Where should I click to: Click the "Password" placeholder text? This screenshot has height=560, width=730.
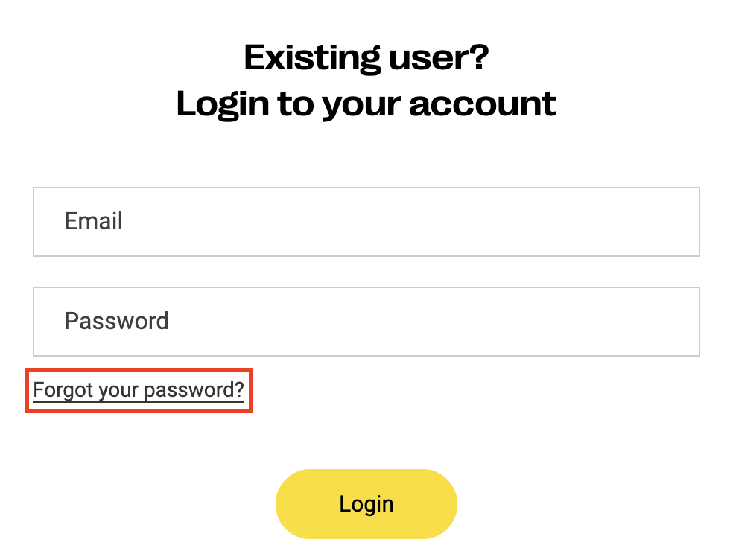(x=117, y=322)
